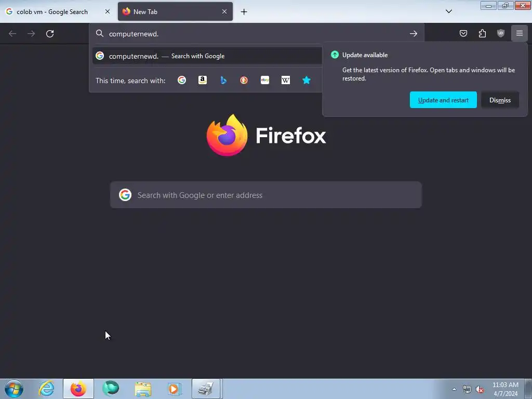Open the fax and scan taskbar icon
Image resolution: width=532 pixels, height=399 pixels.
pos(206,389)
